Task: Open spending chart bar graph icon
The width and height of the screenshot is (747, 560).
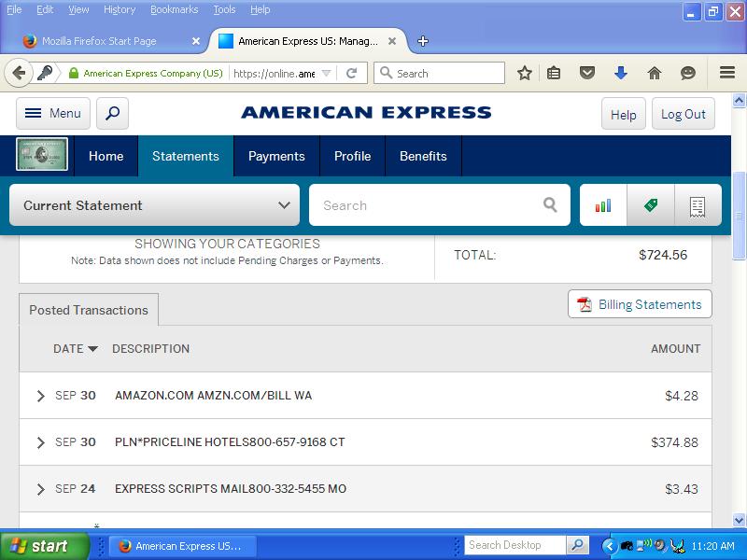Action: coord(603,205)
